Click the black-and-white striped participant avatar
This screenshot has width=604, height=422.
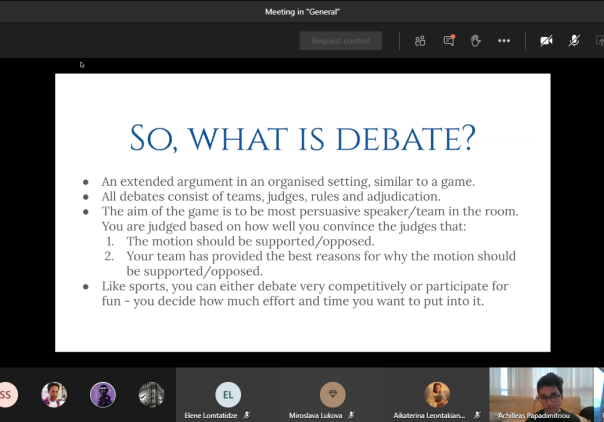pos(151,395)
